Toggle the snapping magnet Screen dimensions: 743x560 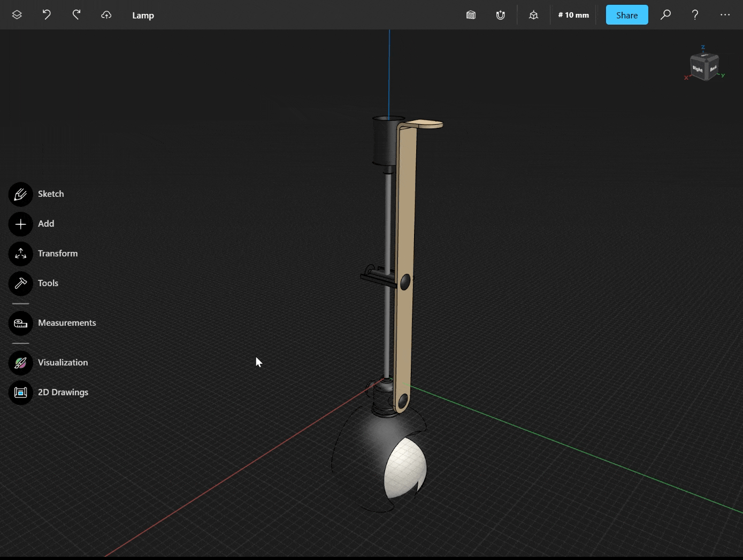[501, 14]
